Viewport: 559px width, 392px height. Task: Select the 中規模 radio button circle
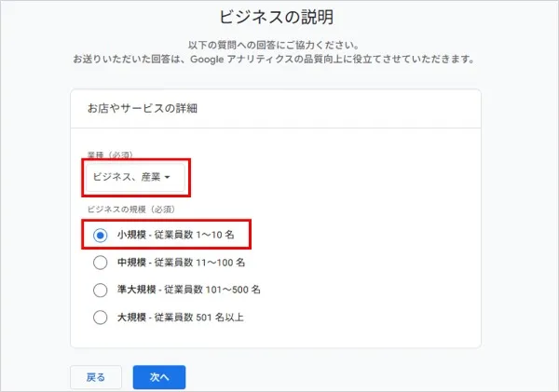(100, 263)
